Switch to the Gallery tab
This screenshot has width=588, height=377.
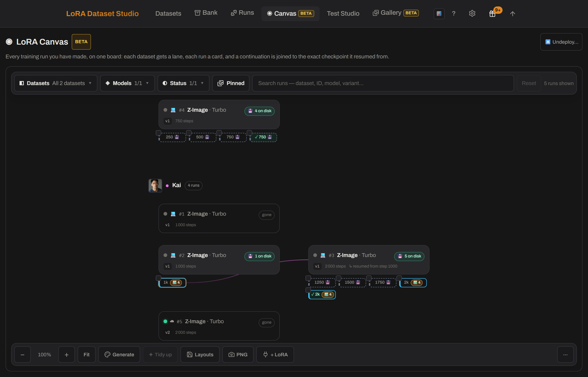(396, 13)
